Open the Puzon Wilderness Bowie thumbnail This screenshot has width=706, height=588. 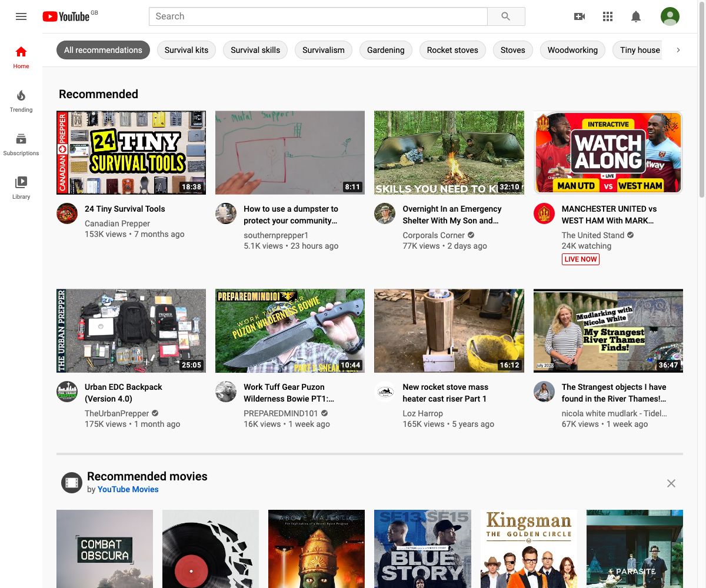pyautogui.click(x=290, y=330)
